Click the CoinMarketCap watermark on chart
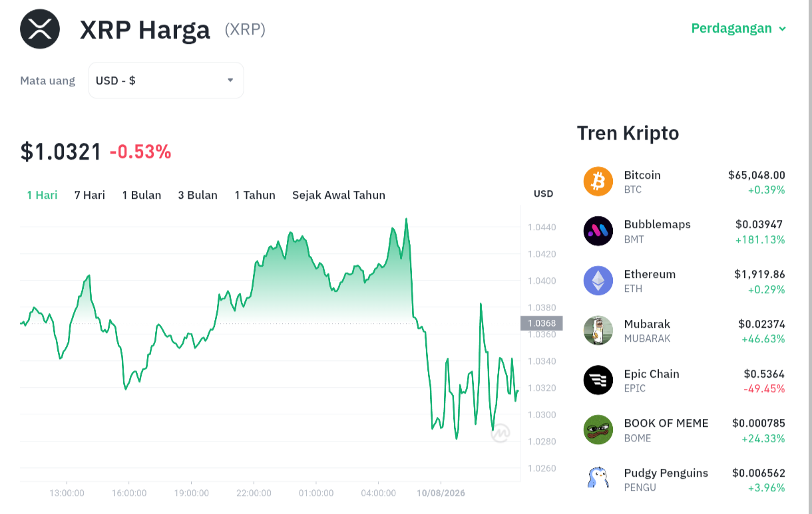The width and height of the screenshot is (812, 514). pos(501,434)
